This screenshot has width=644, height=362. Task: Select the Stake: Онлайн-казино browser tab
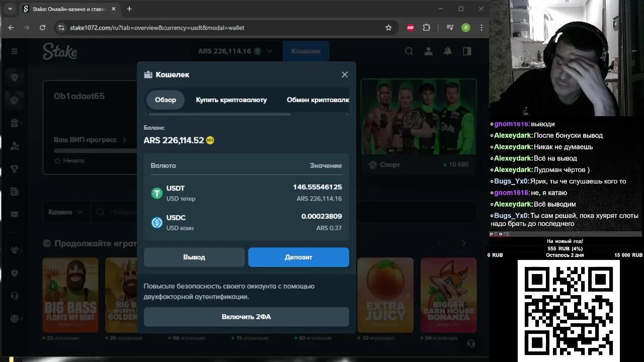click(x=70, y=9)
